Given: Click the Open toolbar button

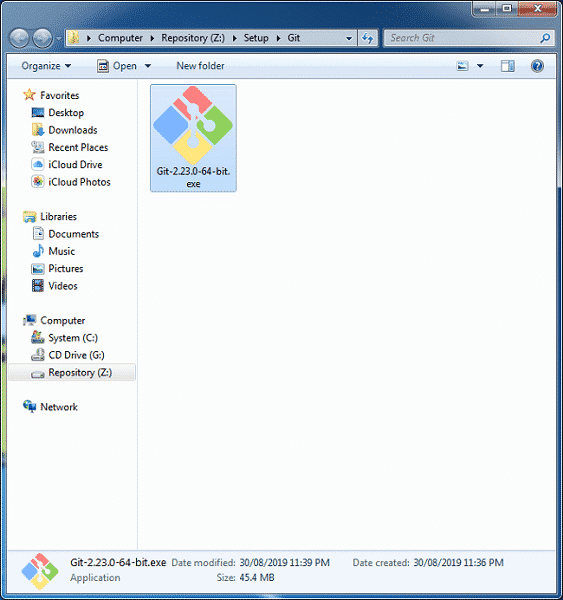Looking at the screenshot, I should pos(117,66).
